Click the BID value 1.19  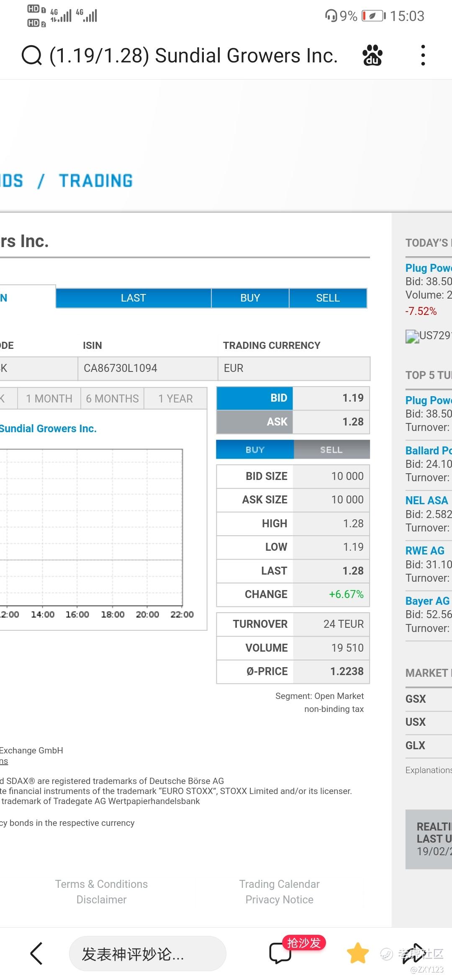pyautogui.click(x=353, y=398)
